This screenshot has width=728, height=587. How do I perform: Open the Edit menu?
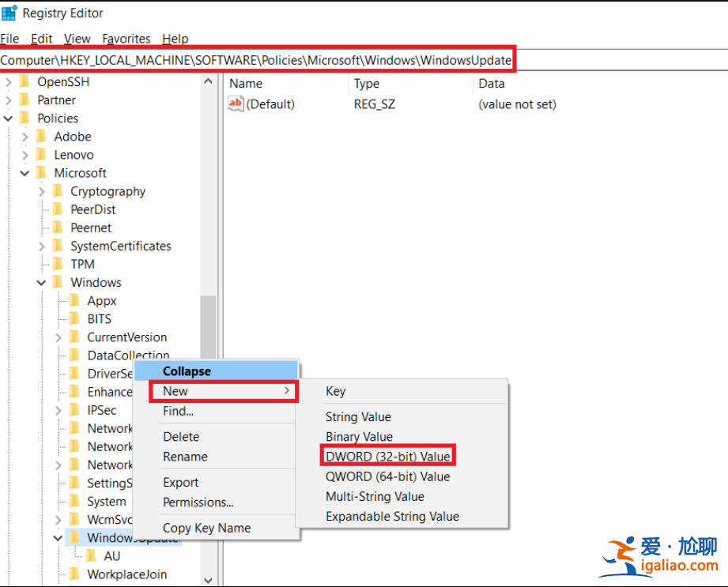pos(41,38)
